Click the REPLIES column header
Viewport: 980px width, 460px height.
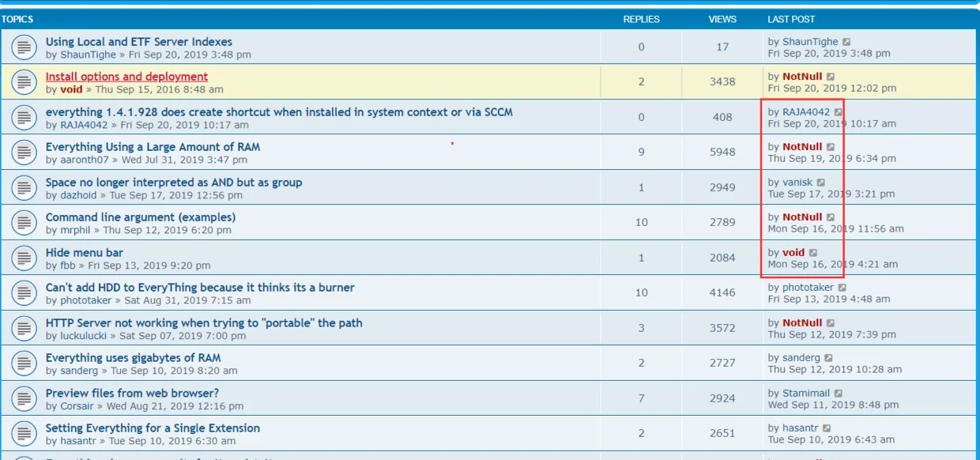pyautogui.click(x=641, y=19)
